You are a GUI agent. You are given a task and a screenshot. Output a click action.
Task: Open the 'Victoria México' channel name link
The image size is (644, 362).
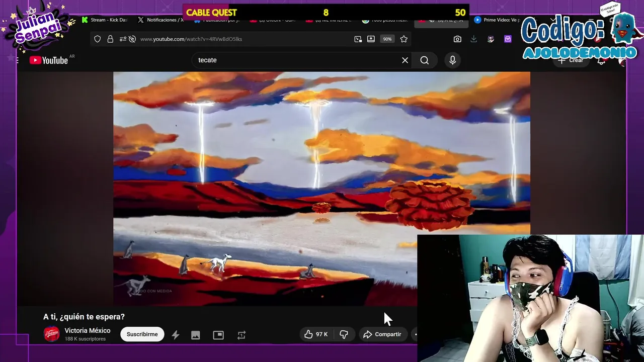coord(88,330)
